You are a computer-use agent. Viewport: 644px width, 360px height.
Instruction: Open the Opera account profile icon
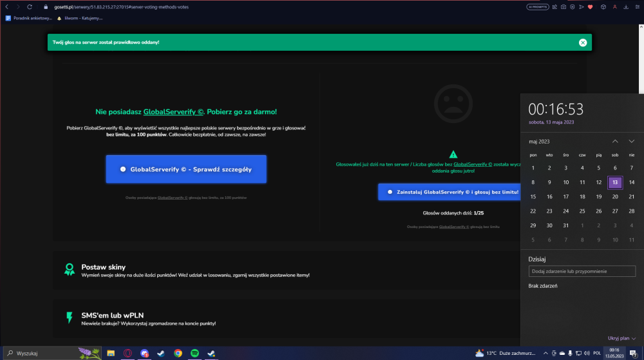[615, 7]
